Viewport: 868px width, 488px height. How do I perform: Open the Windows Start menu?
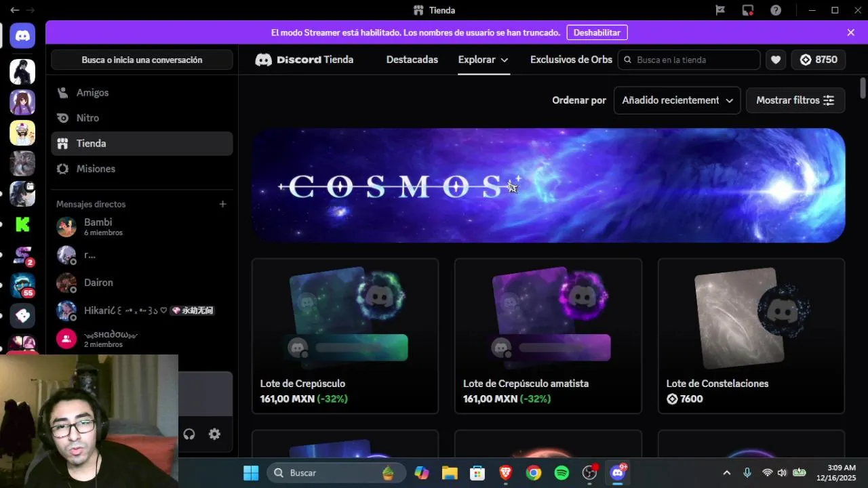250,472
